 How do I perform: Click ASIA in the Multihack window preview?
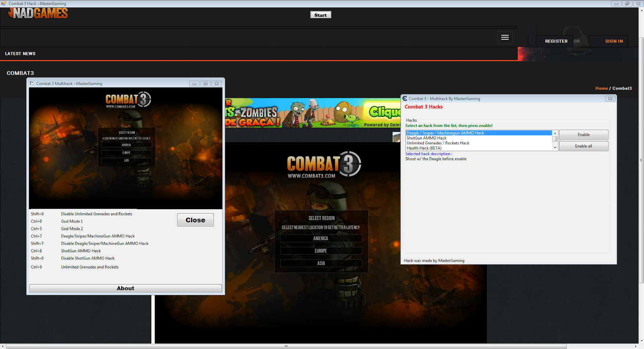click(x=126, y=160)
